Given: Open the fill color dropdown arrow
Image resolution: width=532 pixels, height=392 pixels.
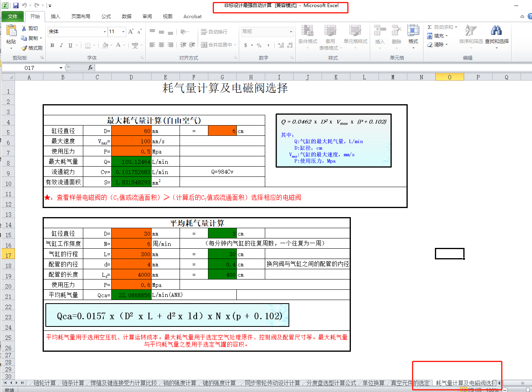Looking at the screenshot, I should pyautogui.click(x=111, y=45).
